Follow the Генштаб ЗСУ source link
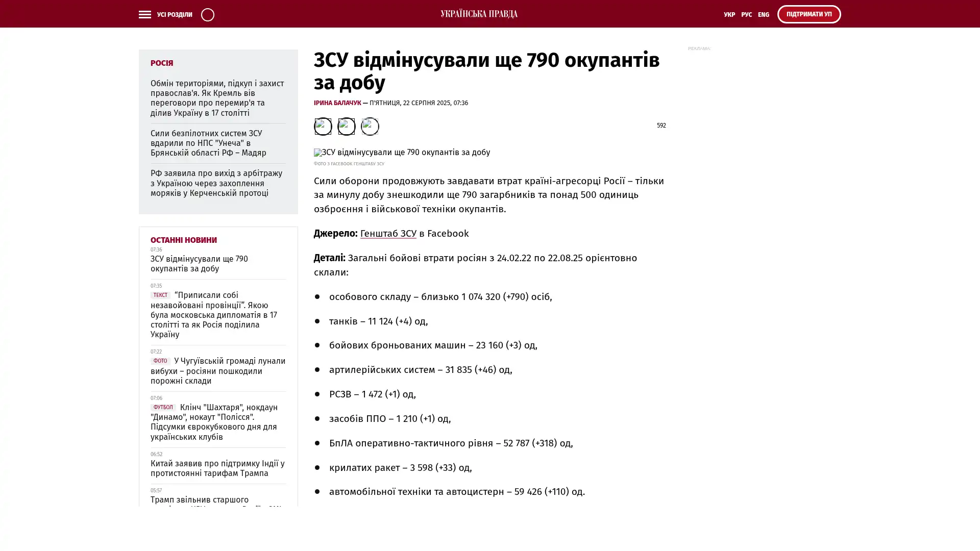 388,233
